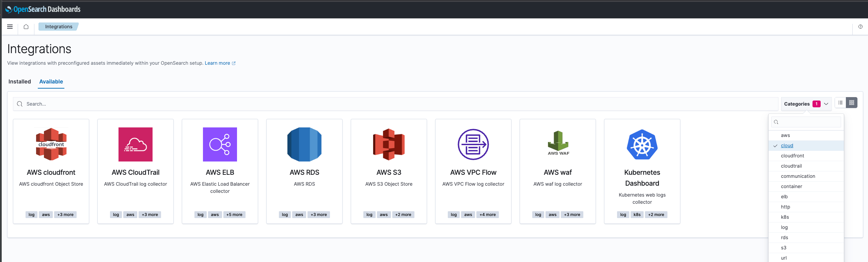This screenshot has height=262, width=868.
Task: Click the log tag on AWS waf
Action: pos(538,215)
